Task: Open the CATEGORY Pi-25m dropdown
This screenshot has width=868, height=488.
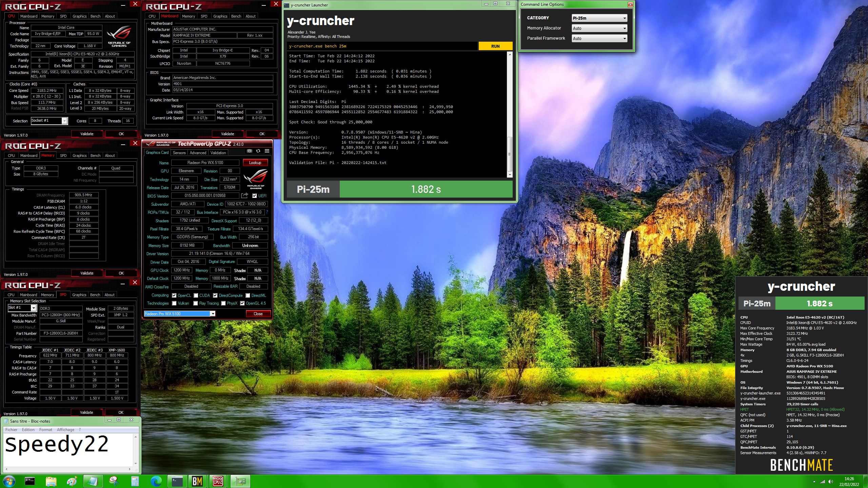Action: point(599,18)
